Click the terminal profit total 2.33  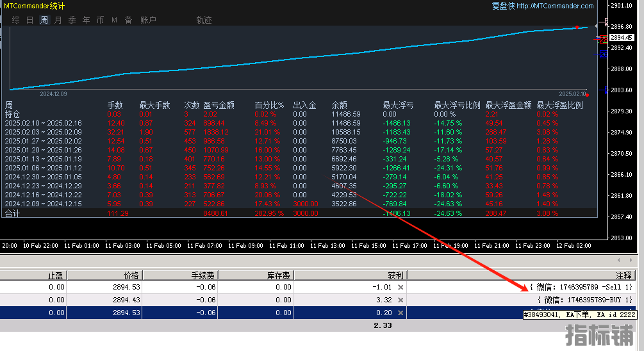(383, 325)
